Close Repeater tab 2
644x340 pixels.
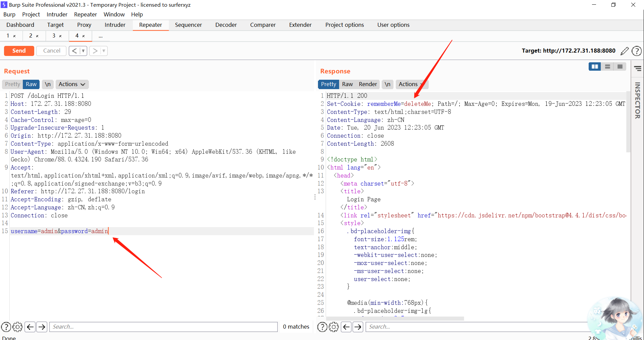coord(37,36)
